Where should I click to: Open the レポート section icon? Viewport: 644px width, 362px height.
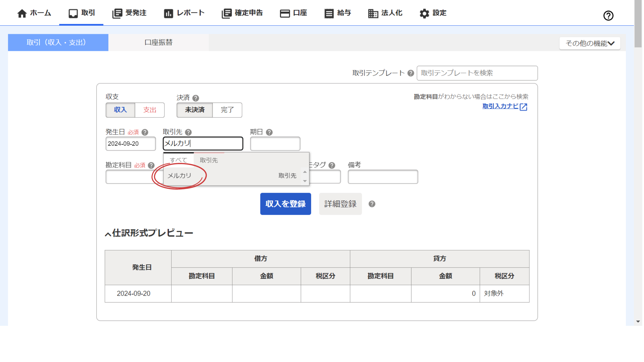pyautogui.click(x=168, y=13)
